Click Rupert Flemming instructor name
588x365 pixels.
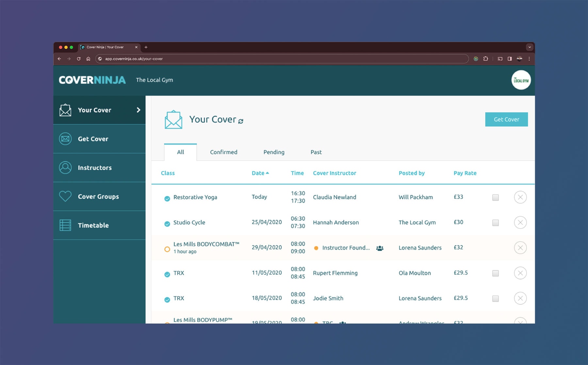point(335,273)
